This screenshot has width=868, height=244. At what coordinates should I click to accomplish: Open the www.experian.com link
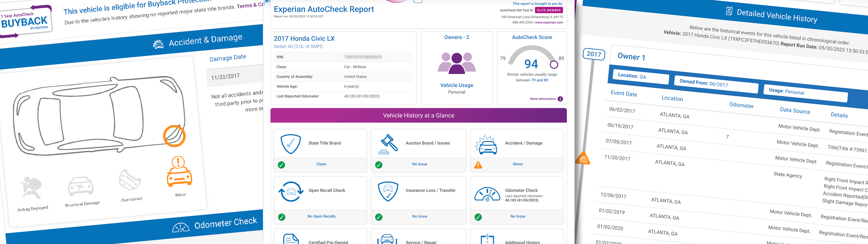coord(549,23)
